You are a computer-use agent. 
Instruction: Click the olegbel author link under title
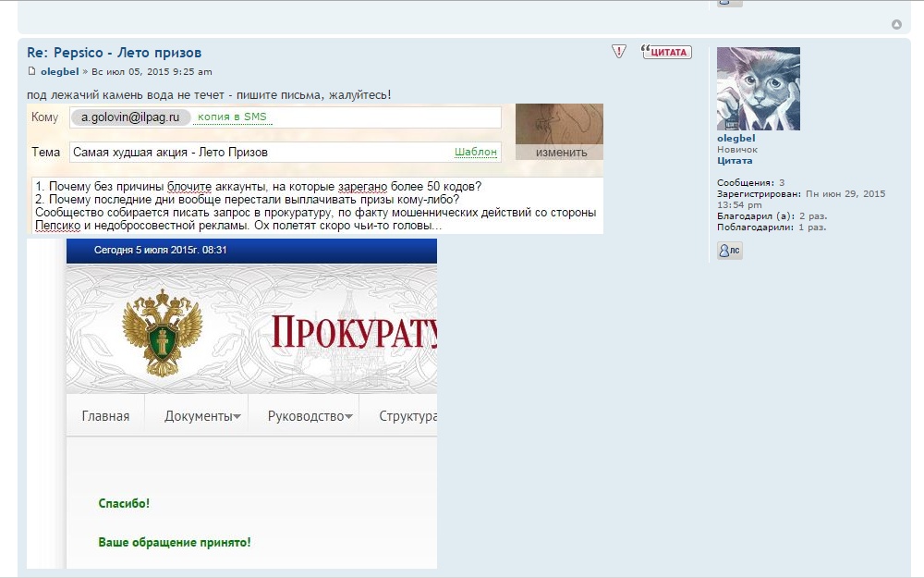tap(59, 72)
